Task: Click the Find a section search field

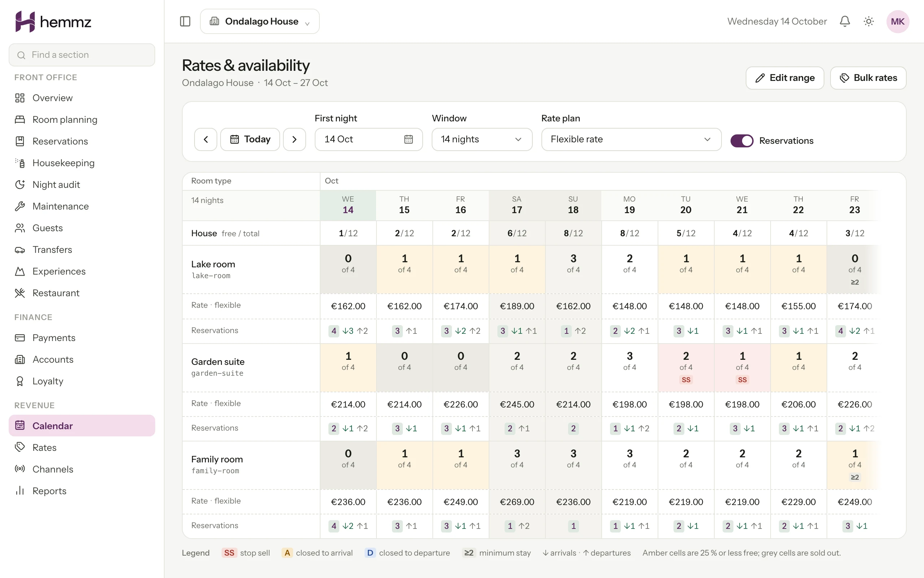Action: pyautogui.click(x=82, y=55)
